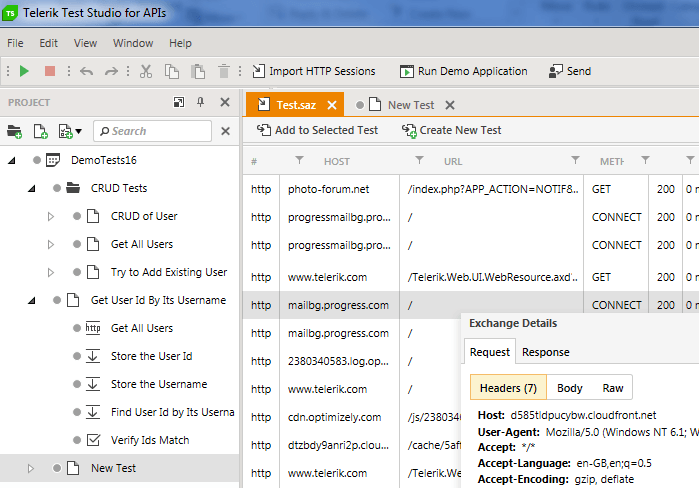Select the Raw view
Image resolution: width=699 pixels, height=488 pixels.
[613, 388]
